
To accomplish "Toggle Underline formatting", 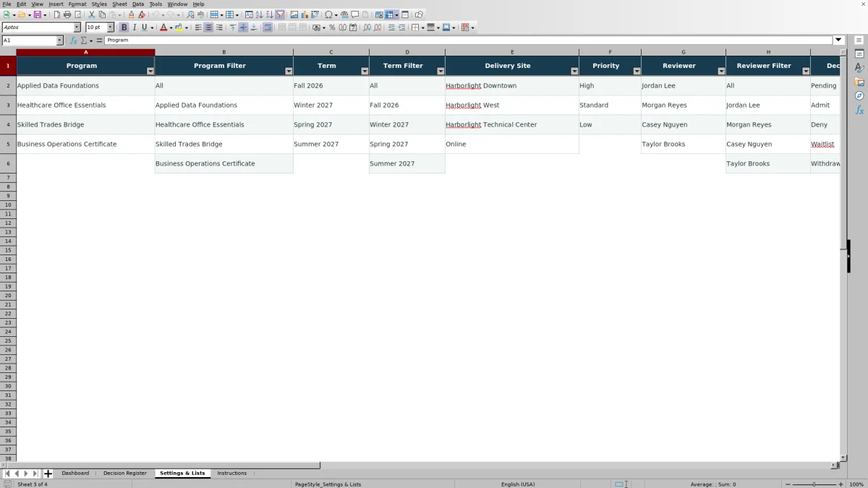I will coord(144,27).
